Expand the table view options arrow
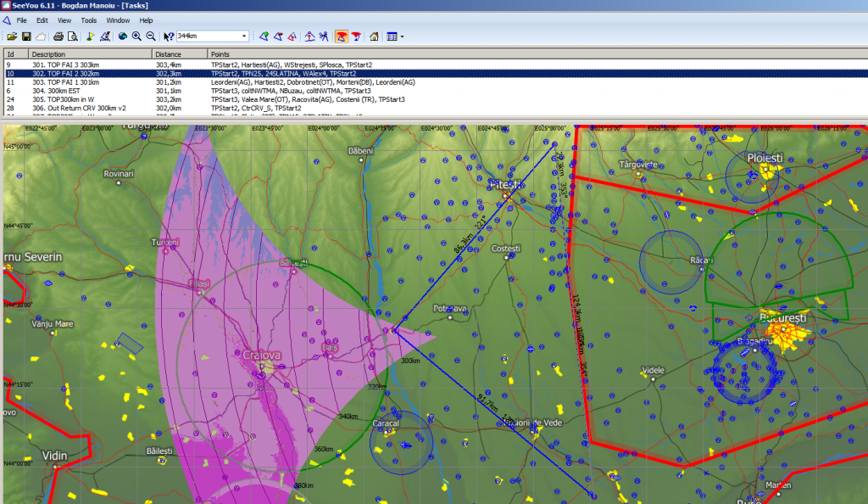 click(x=402, y=36)
